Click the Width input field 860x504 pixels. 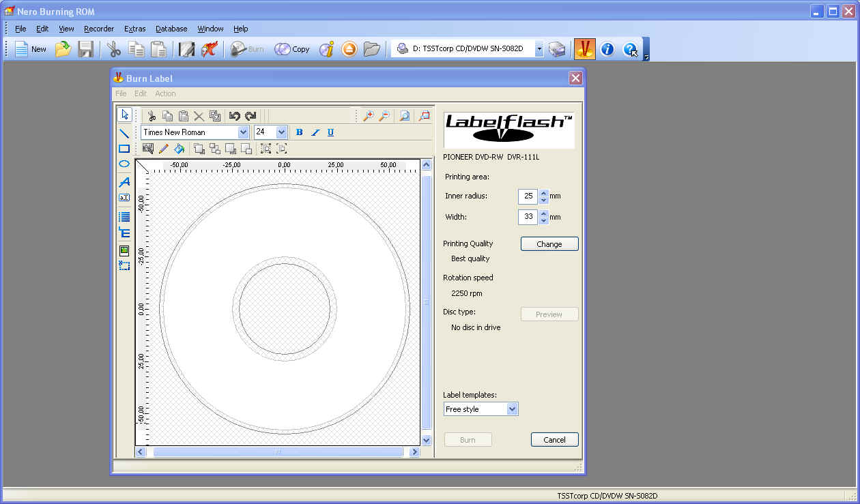528,217
